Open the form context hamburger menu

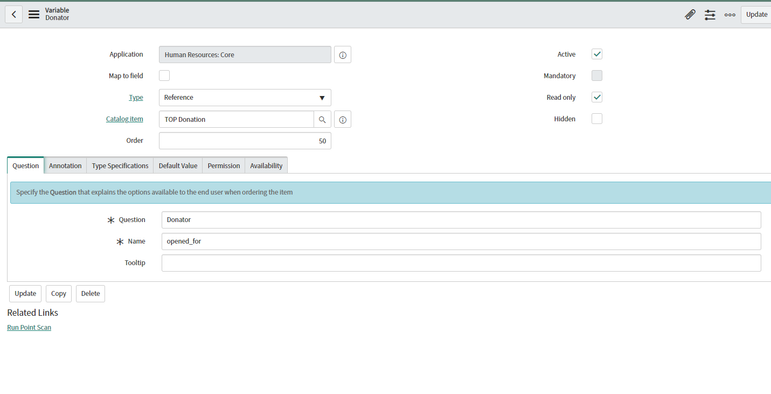tap(33, 14)
